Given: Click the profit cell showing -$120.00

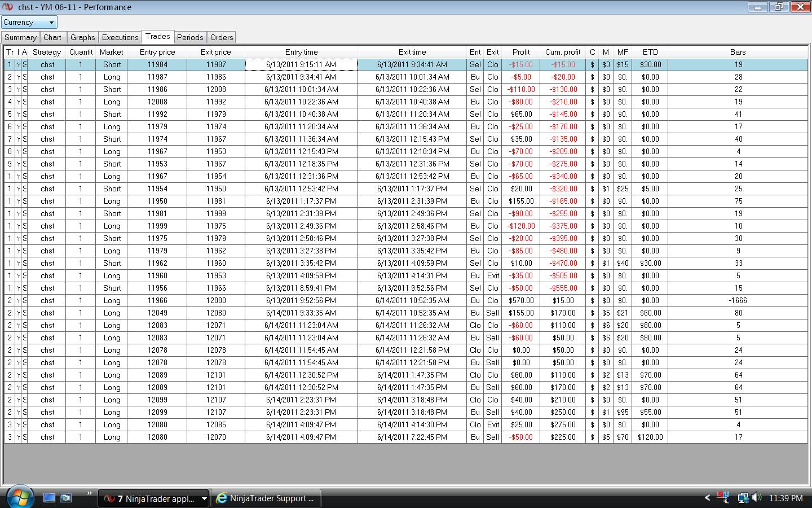Looking at the screenshot, I should 521,226.
